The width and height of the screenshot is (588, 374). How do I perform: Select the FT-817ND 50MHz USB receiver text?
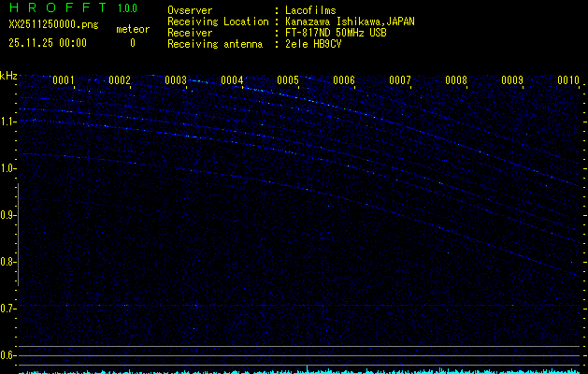point(336,33)
